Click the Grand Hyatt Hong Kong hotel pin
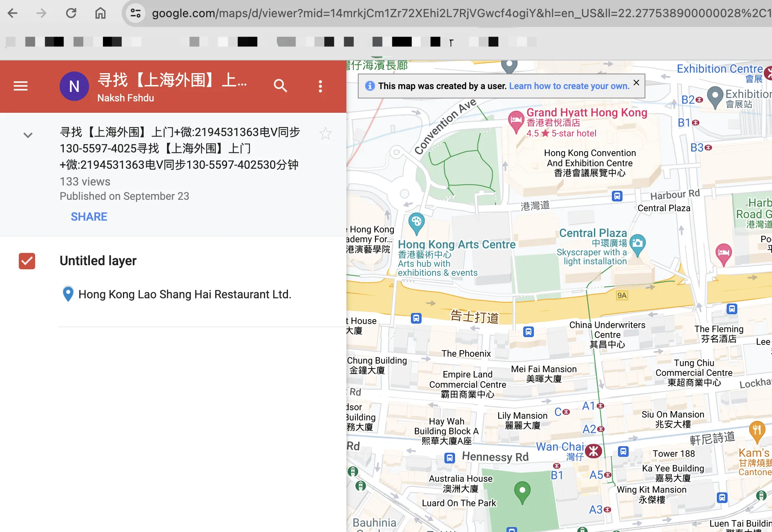 coord(516,121)
